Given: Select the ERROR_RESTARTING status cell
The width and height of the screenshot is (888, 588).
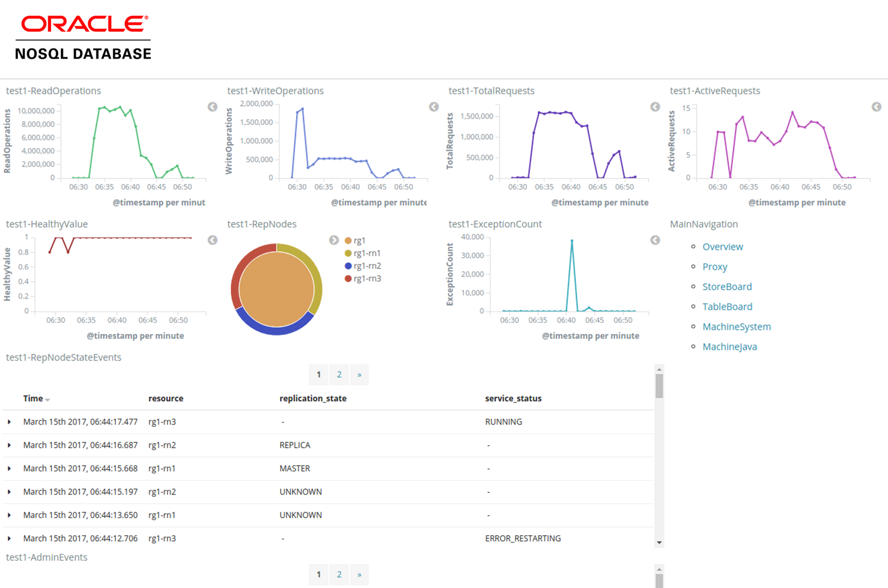Looking at the screenshot, I should (523, 538).
